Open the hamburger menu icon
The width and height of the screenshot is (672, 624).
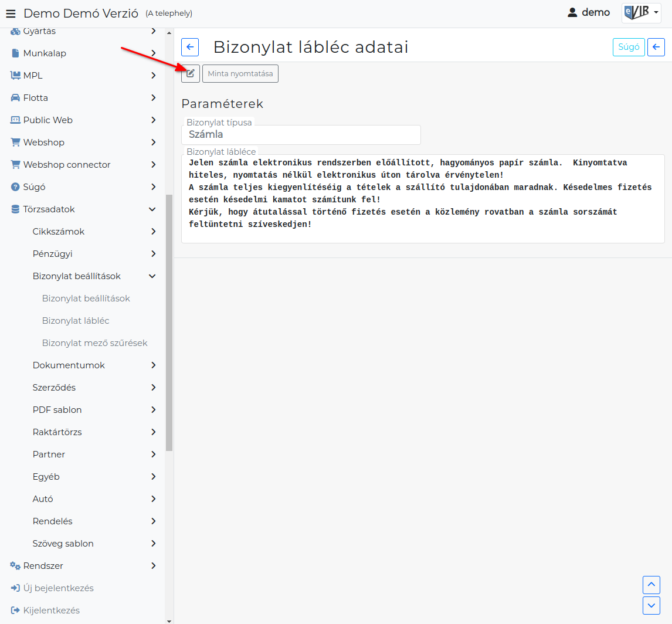point(11,13)
